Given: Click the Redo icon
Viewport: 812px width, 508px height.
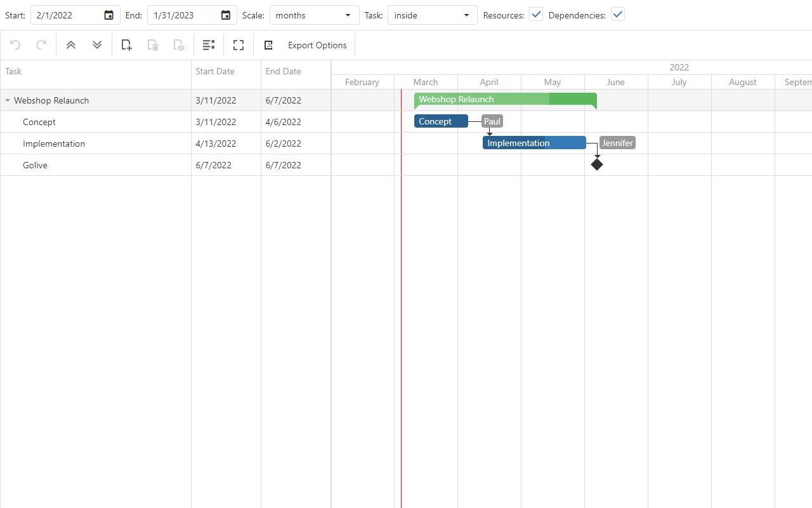Looking at the screenshot, I should click(x=41, y=45).
